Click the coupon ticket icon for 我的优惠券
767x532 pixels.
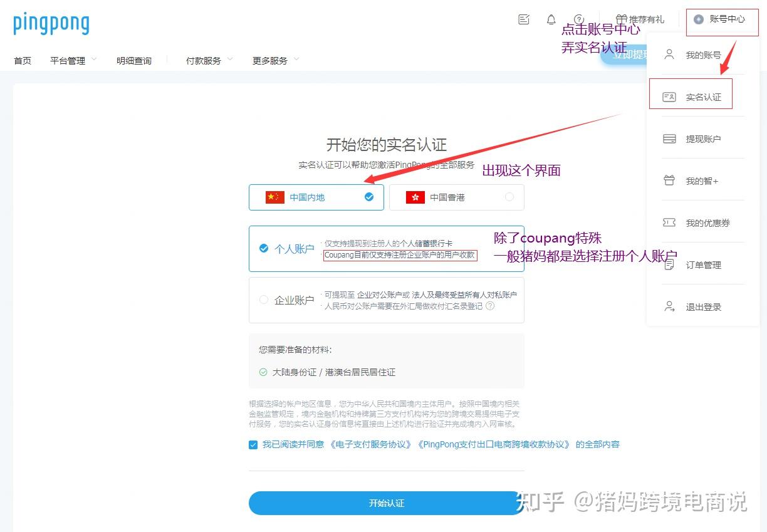coord(669,223)
